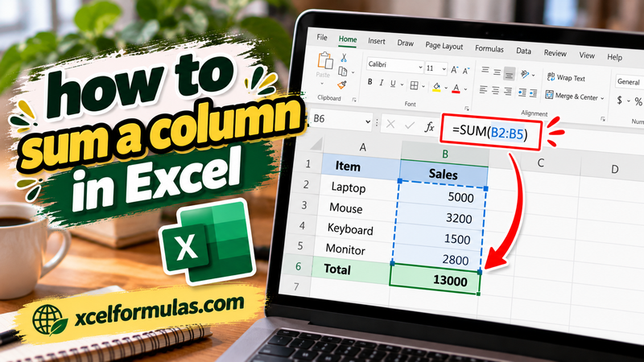Expand the Copy options arrow
Screen dimensions: 644x362
353,72
